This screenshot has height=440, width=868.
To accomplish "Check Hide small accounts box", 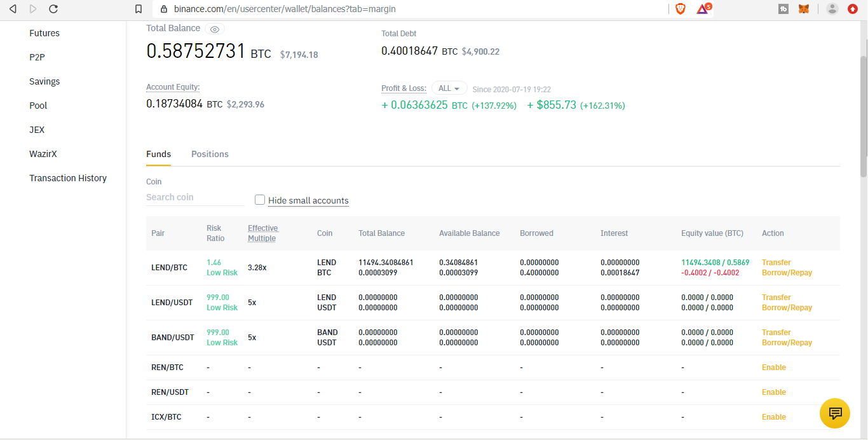I will point(260,200).
